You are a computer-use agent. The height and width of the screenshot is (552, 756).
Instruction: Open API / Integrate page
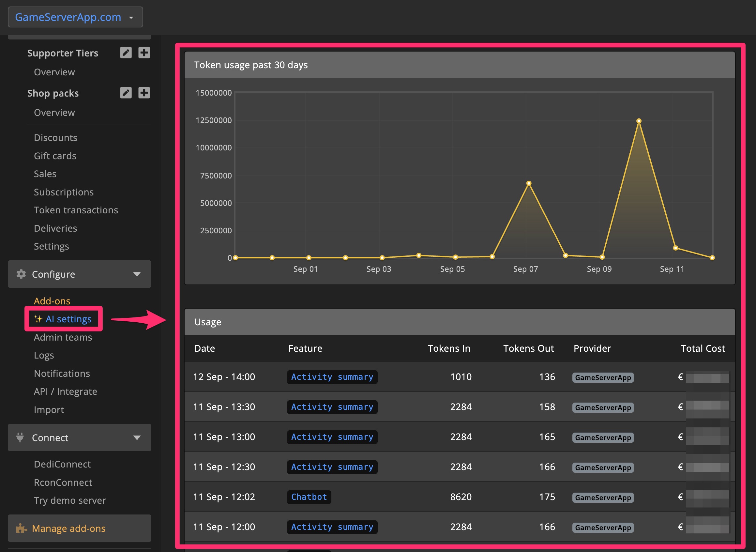coord(66,391)
